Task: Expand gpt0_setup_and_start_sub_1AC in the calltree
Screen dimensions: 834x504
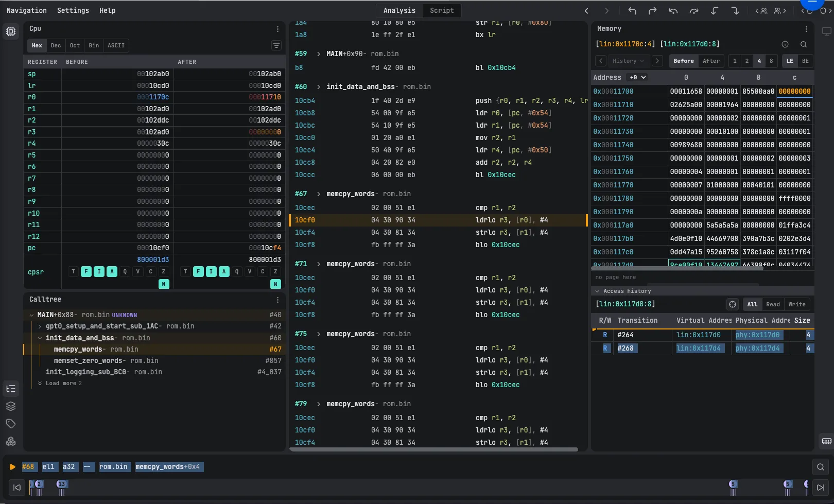Action: (40, 326)
